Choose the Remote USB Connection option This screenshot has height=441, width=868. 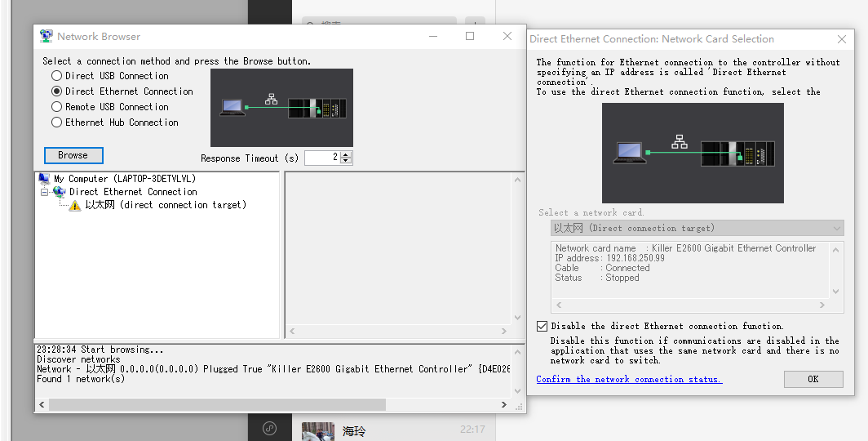coord(57,107)
